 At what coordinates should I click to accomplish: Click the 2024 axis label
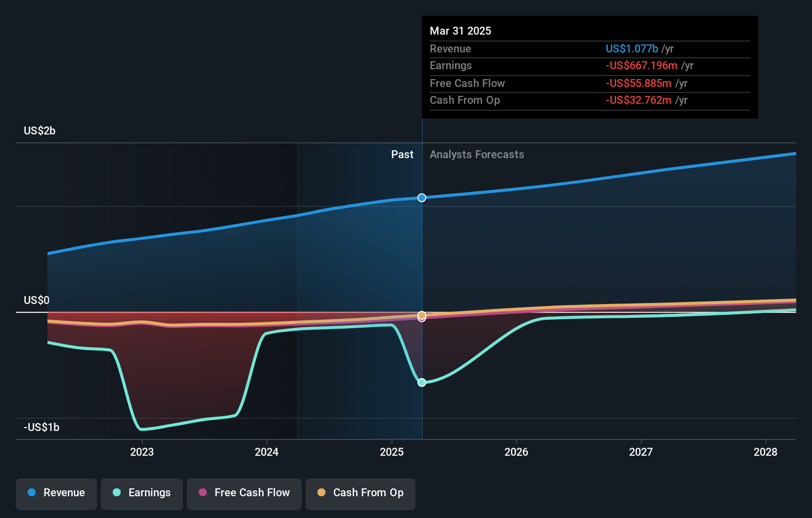267,452
